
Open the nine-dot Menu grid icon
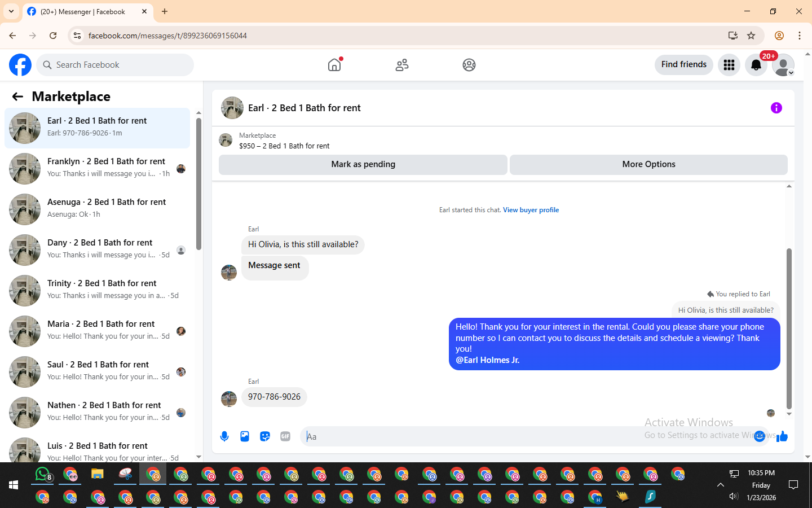[x=729, y=65]
